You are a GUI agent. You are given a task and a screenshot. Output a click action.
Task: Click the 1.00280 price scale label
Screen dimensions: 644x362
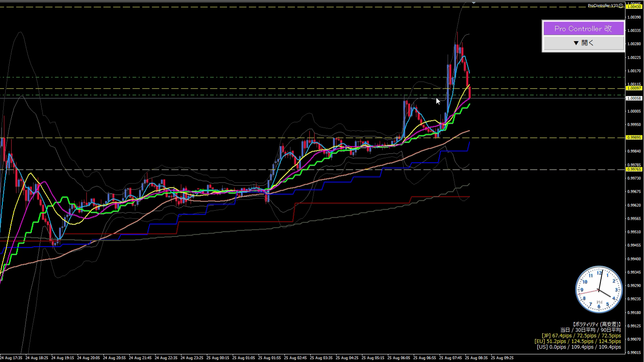(634, 44)
